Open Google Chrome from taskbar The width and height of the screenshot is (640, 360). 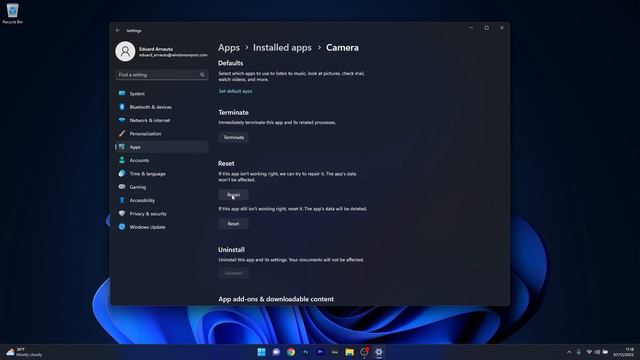pos(291,352)
